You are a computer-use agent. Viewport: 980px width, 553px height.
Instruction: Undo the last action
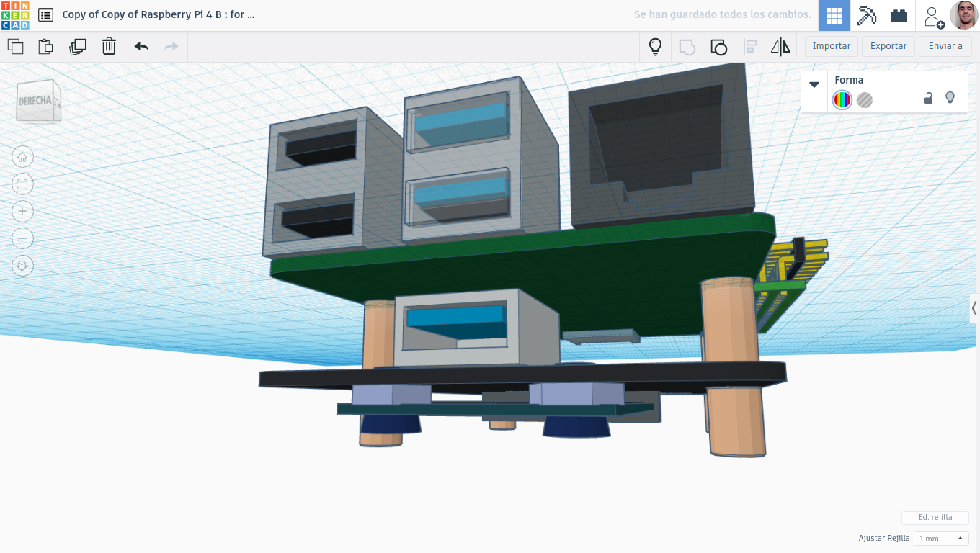(141, 47)
